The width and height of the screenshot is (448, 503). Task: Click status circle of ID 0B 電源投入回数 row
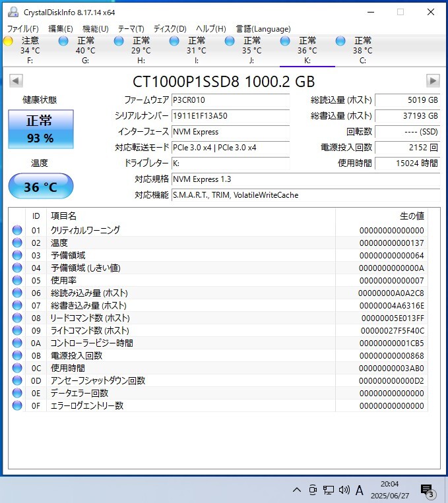pos(17,355)
